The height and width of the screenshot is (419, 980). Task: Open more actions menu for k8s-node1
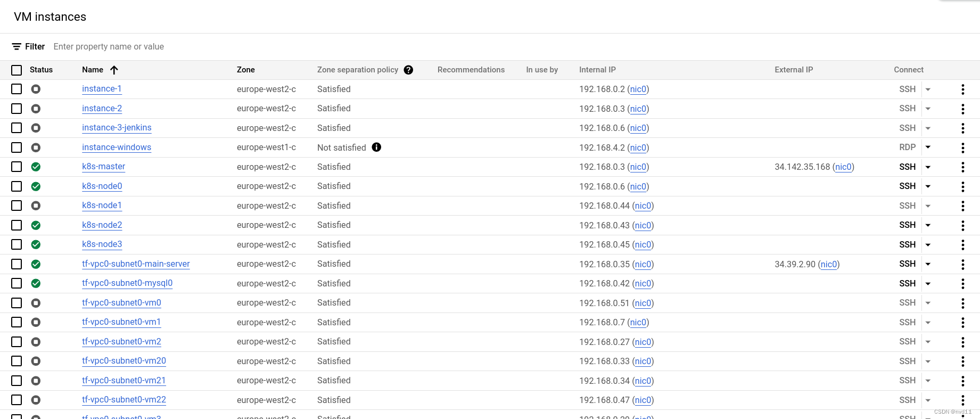(x=962, y=206)
